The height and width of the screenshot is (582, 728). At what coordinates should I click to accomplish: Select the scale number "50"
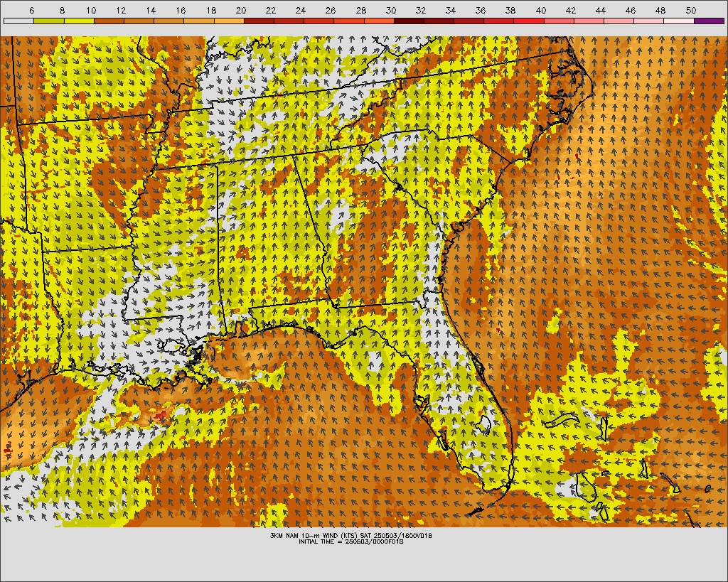(691, 11)
